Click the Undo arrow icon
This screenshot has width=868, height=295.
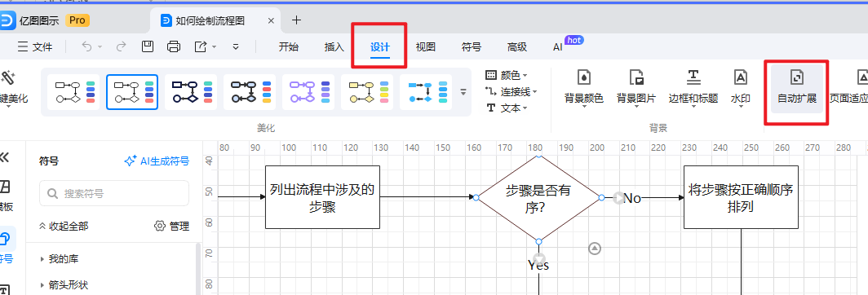[87, 46]
